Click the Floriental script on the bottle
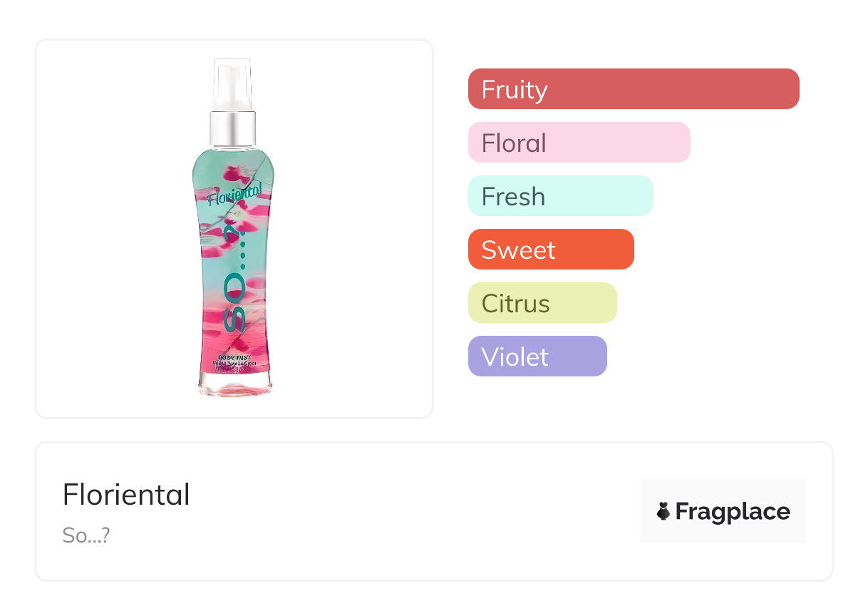The image size is (868, 616). coord(234,193)
